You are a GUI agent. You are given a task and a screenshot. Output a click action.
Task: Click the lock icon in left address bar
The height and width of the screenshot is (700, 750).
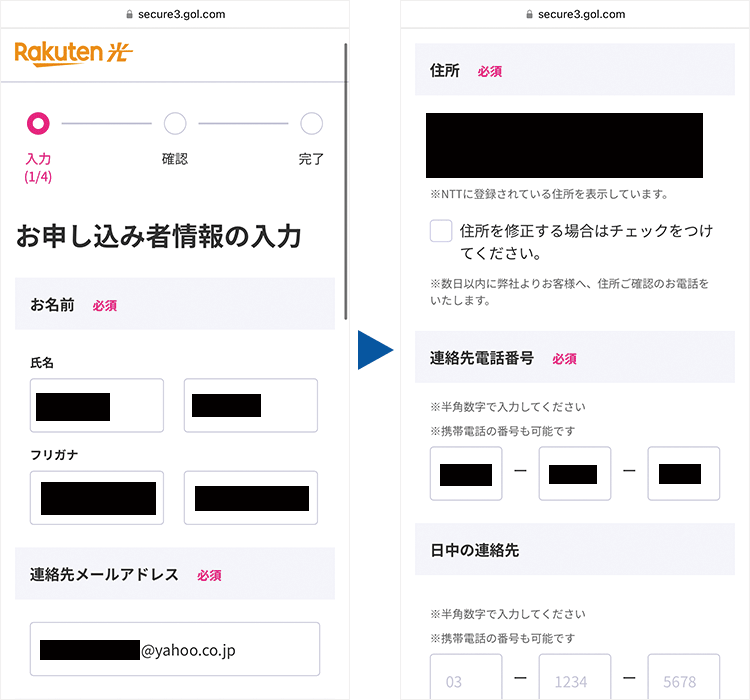coord(129,14)
